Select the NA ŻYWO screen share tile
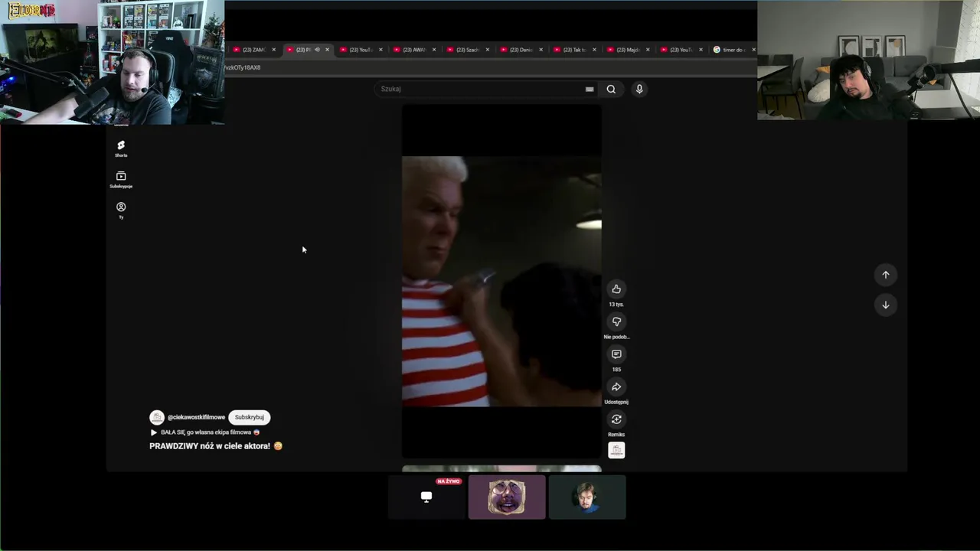Image resolution: width=980 pixels, height=551 pixels. click(426, 497)
